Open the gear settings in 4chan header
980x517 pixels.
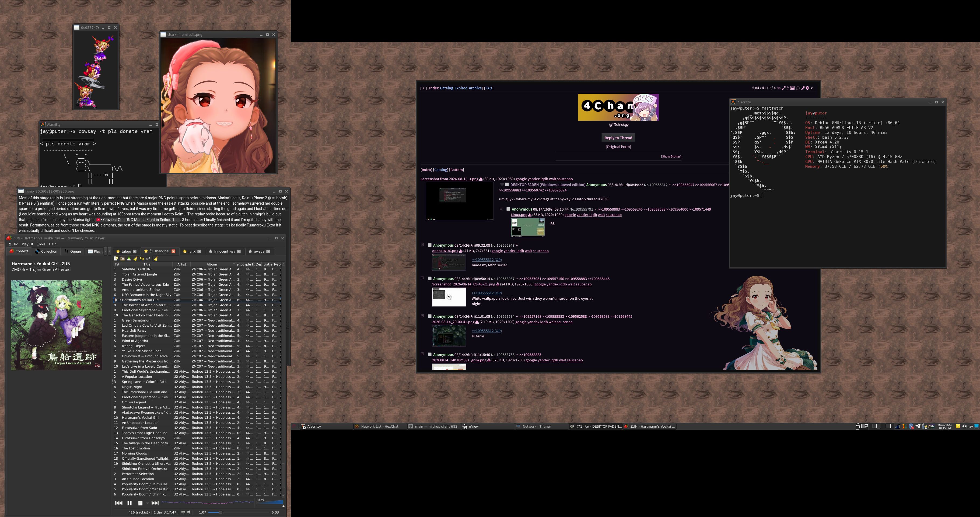pos(807,88)
